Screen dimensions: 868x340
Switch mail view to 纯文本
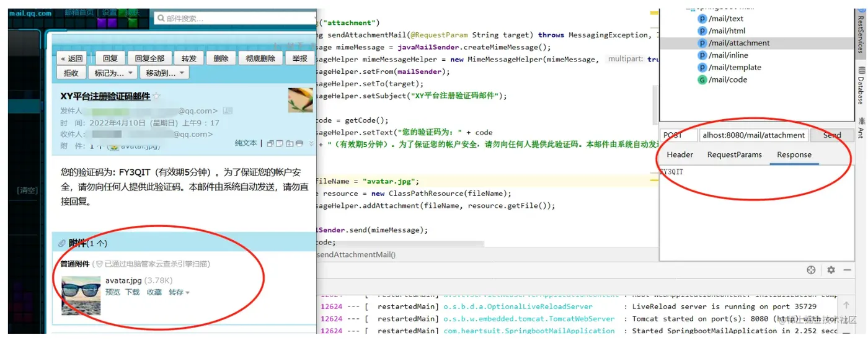246,143
